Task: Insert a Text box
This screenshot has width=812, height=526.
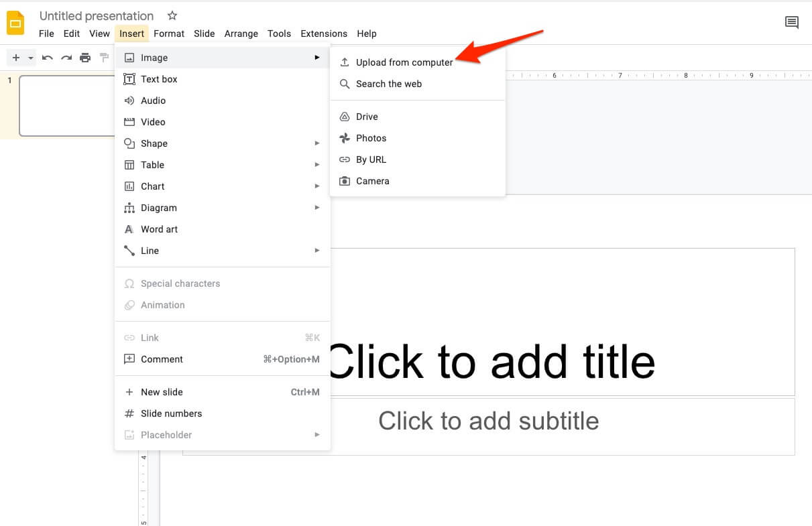Action: [x=159, y=79]
